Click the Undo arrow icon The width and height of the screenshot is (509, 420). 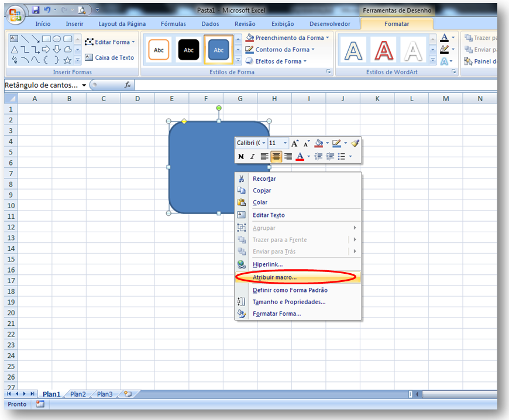[x=47, y=10]
